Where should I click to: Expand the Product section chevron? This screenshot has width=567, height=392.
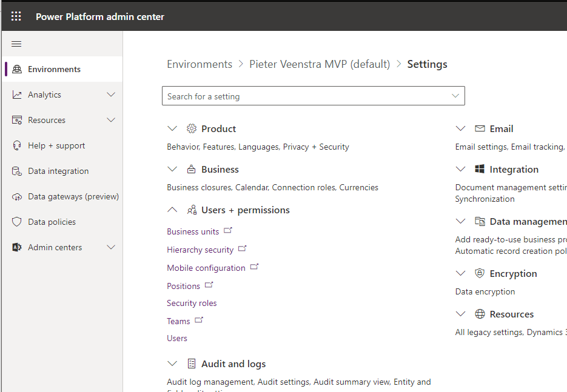pyautogui.click(x=172, y=128)
